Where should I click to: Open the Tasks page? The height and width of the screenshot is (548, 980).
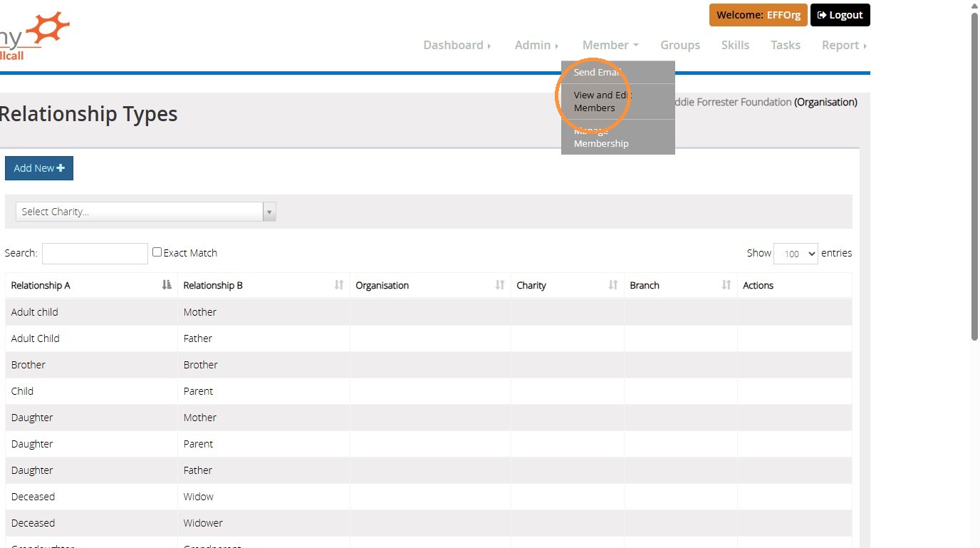tap(786, 45)
